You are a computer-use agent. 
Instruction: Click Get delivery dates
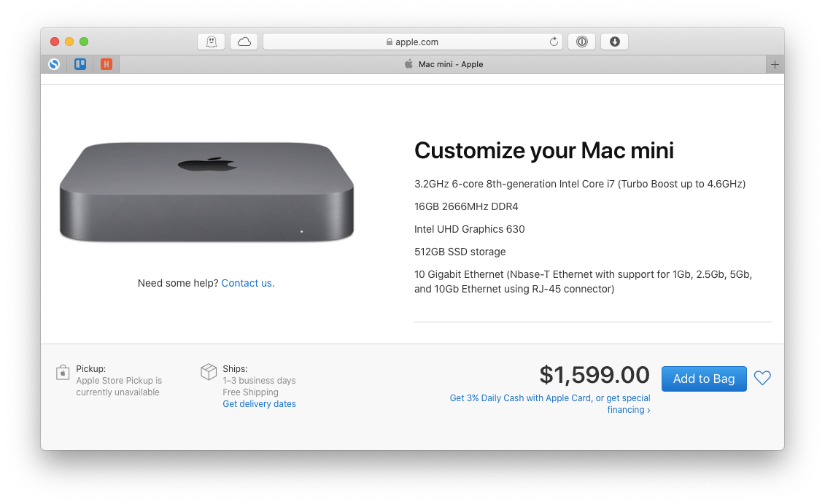coord(259,403)
